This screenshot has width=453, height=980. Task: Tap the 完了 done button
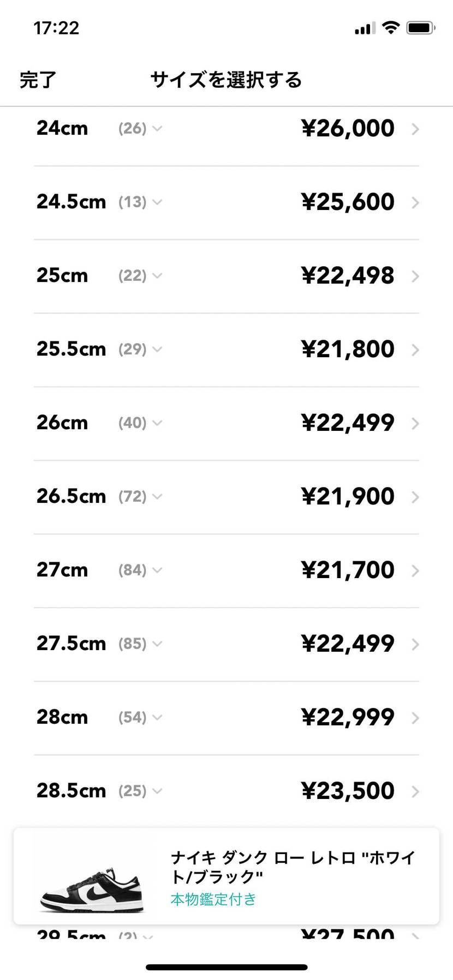click(x=38, y=80)
